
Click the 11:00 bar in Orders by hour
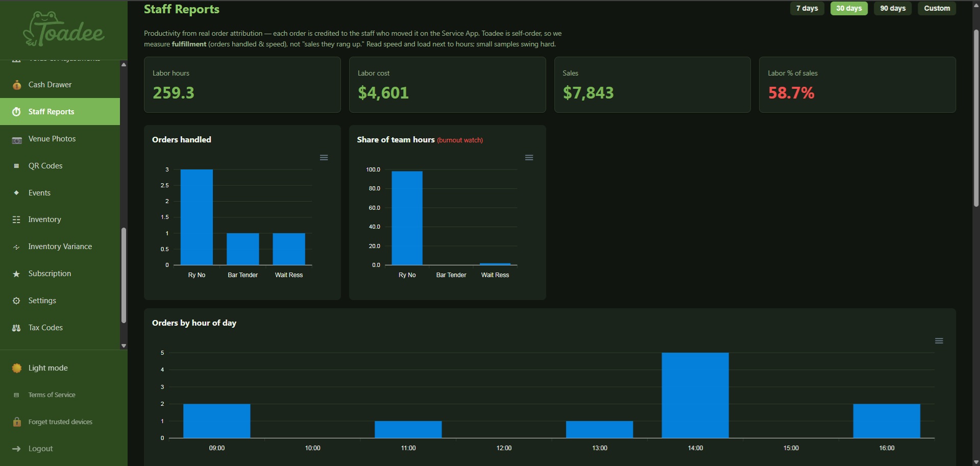point(408,429)
